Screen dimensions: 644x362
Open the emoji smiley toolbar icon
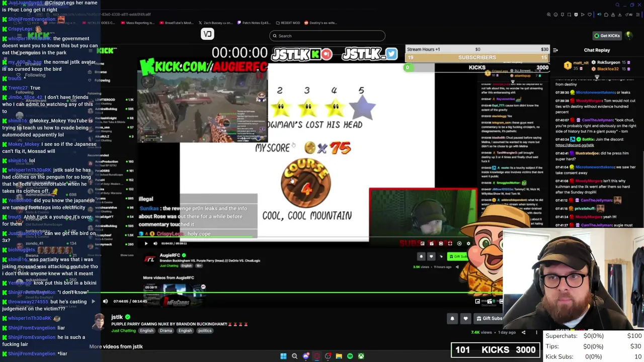pyautogui.click(x=555, y=15)
